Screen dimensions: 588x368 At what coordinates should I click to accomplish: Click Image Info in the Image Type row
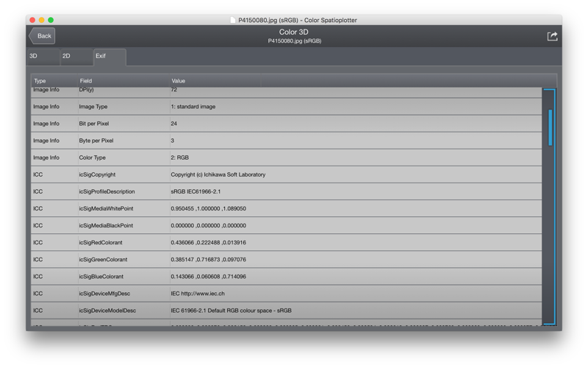46,107
